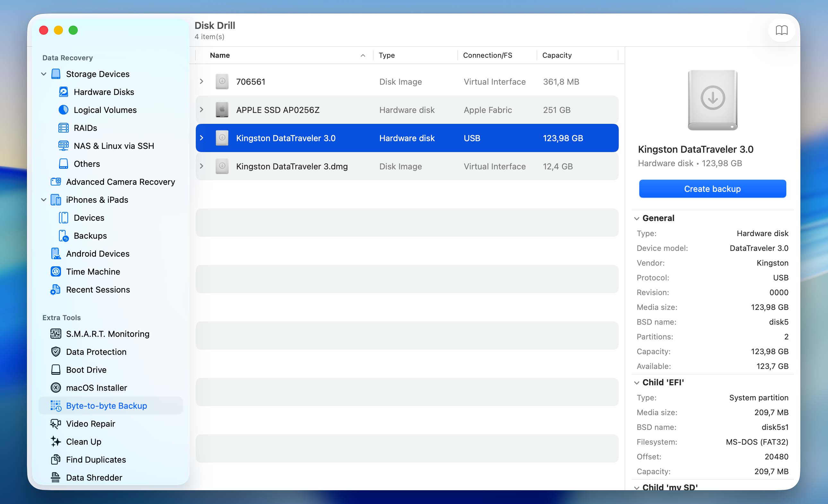Click the Clean Up sparkle icon
The image size is (828, 504).
click(56, 441)
